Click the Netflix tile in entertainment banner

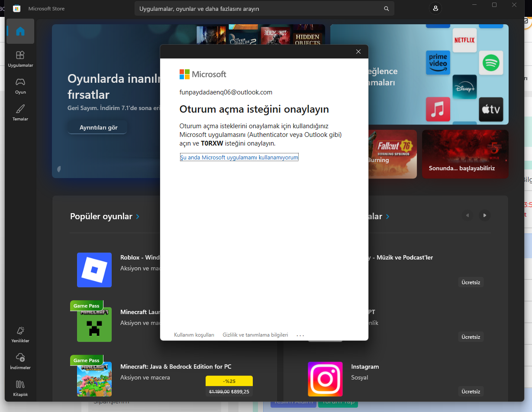(464, 40)
